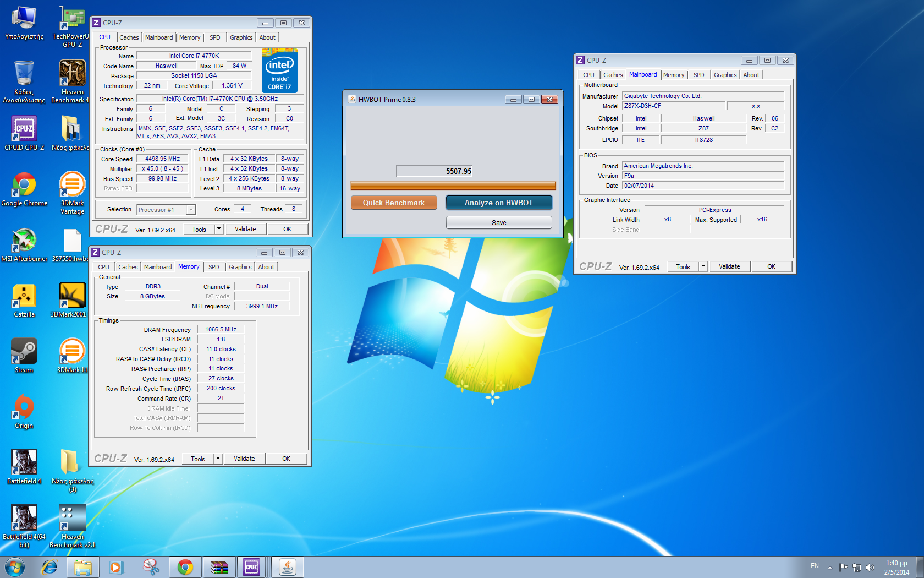Click the Gigabyte Technology Co. Ltd. manufacturer field

click(703, 96)
